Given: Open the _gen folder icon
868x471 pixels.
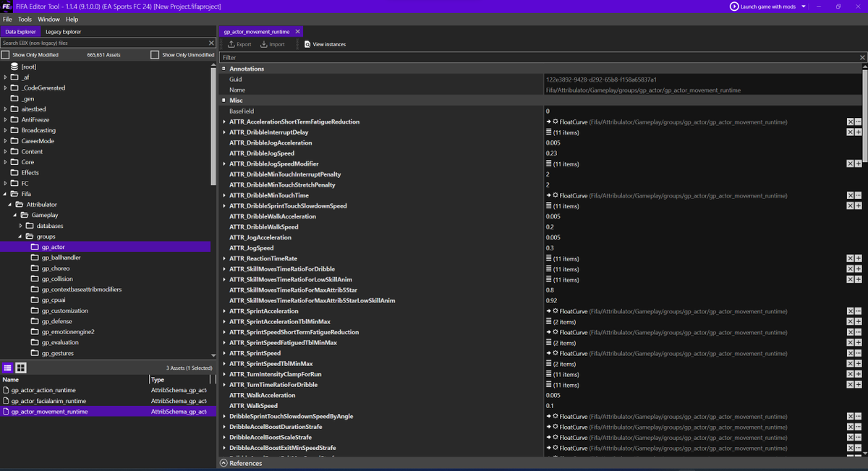Looking at the screenshot, I should click(14, 98).
